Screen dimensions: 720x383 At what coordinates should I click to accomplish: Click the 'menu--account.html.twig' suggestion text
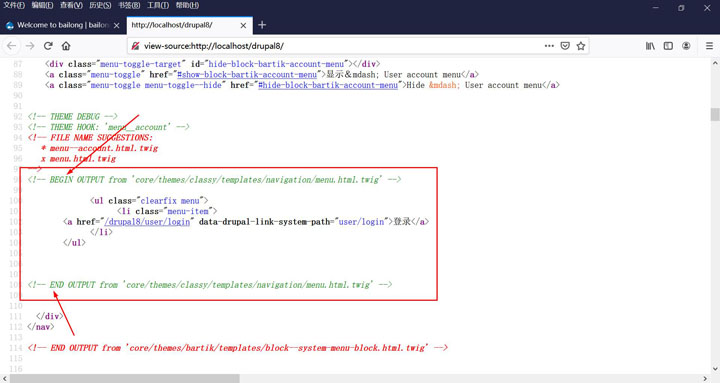(x=104, y=148)
